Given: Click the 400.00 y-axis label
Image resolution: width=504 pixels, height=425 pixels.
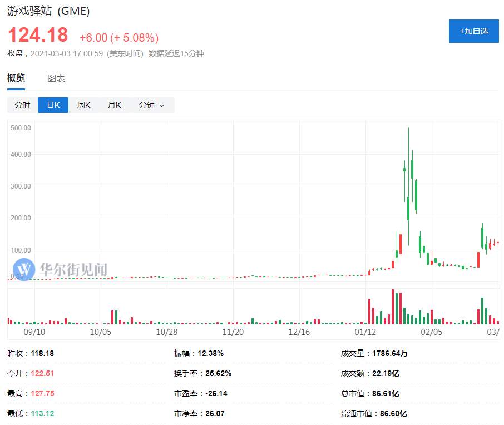Looking at the screenshot, I should pos(21,154).
